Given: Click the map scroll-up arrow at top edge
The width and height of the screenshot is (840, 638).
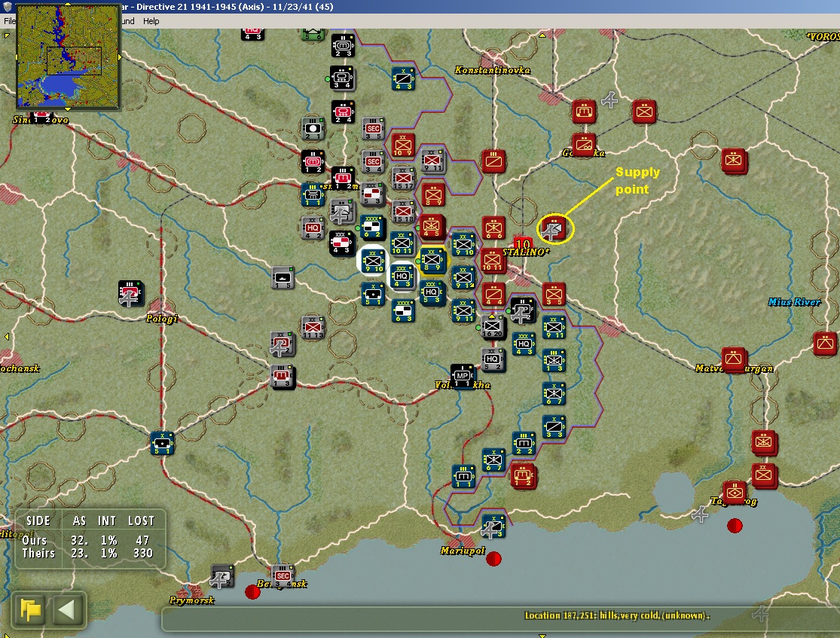Looking at the screenshot, I should (542, 35).
